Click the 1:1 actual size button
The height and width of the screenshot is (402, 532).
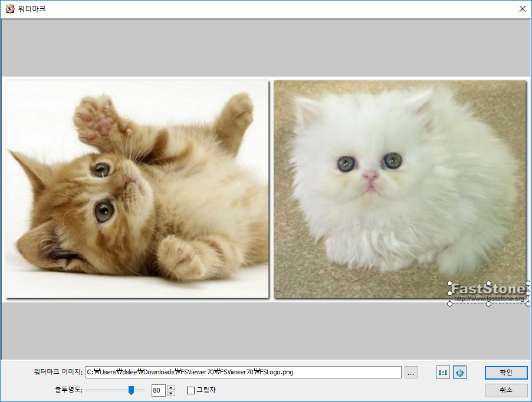pyautogui.click(x=442, y=373)
